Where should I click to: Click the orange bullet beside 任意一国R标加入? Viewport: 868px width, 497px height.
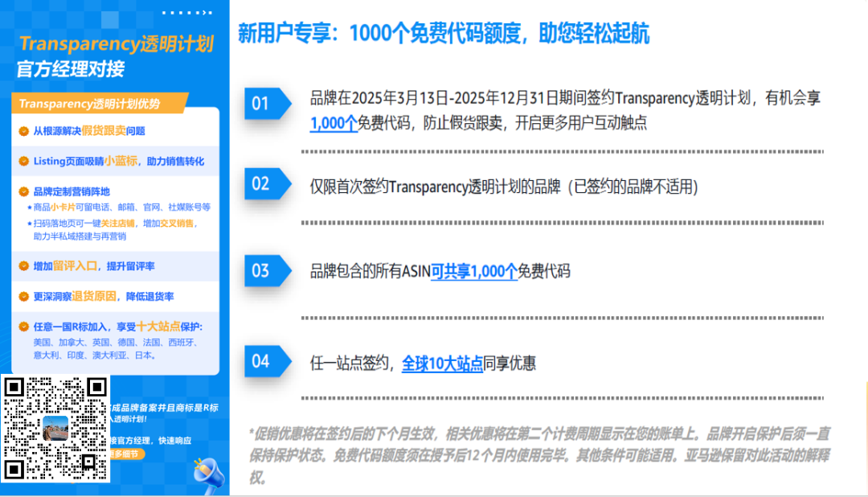(x=24, y=327)
